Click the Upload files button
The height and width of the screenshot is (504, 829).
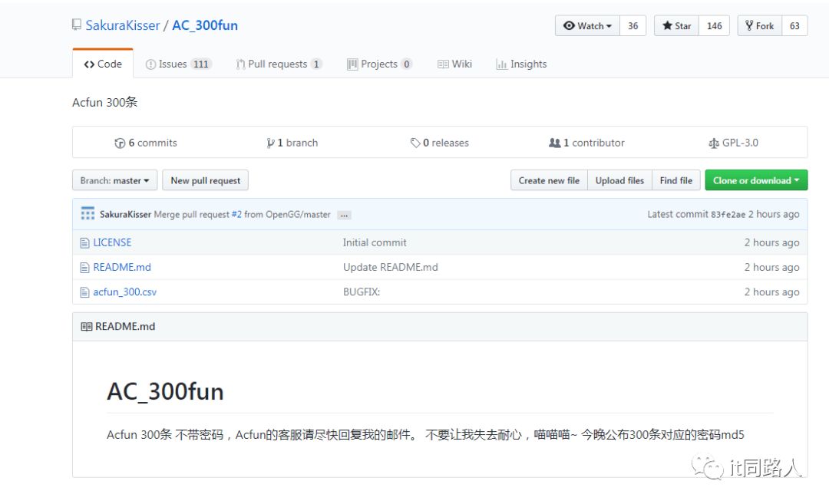(619, 180)
